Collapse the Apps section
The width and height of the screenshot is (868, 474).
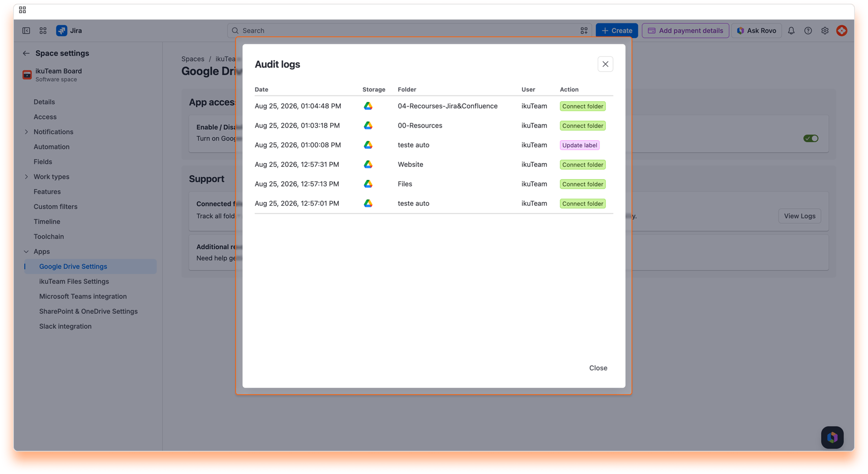point(26,251)
